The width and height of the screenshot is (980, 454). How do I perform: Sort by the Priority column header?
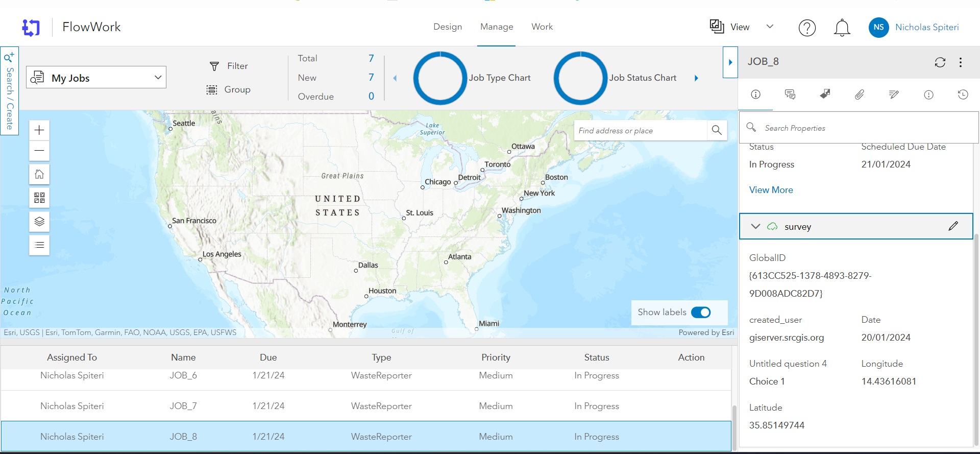496,357
